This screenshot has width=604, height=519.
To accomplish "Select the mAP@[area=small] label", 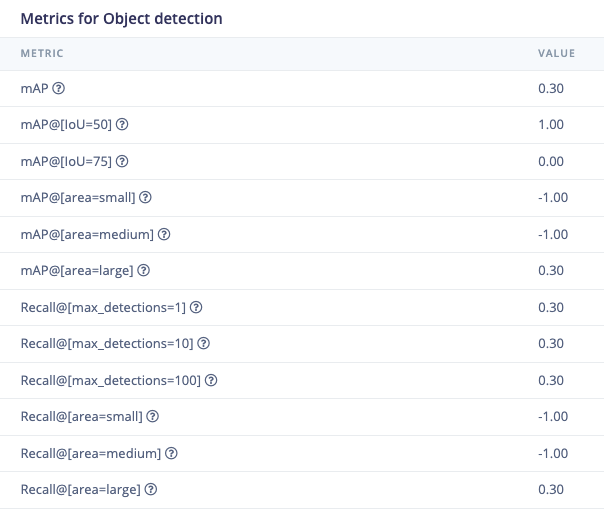I will click(78, 198).
